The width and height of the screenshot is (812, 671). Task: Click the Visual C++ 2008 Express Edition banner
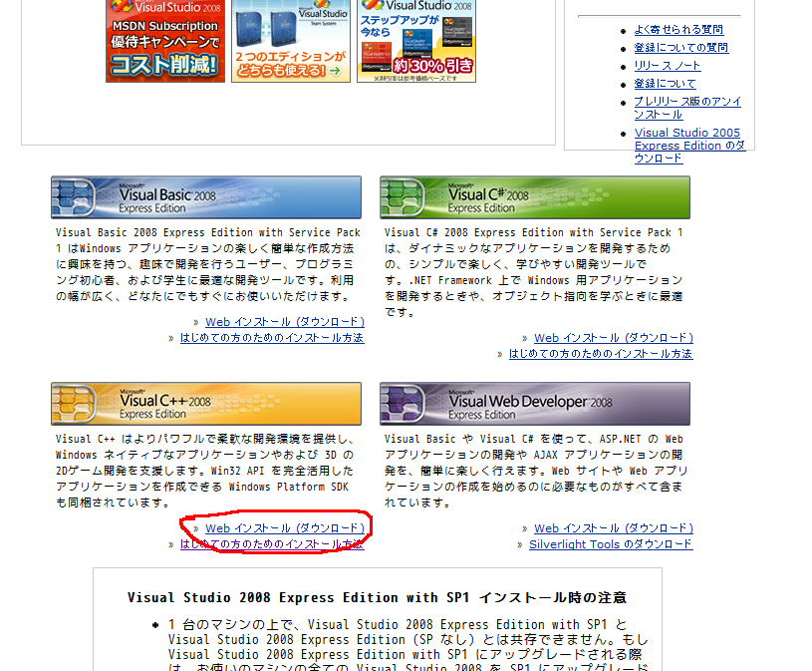point(206,404)
